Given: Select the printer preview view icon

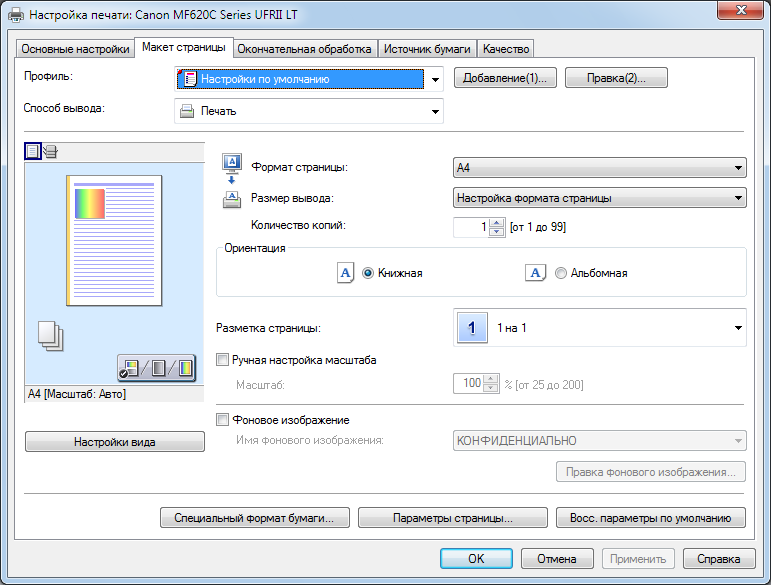Looking at the screenshot, I should [50, 151].
